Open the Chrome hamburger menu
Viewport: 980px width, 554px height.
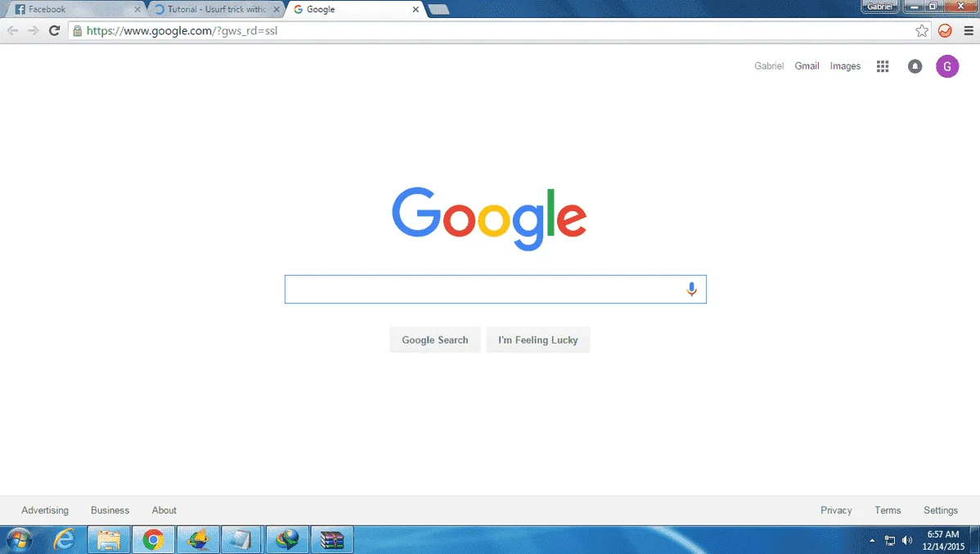pos(969,30)
